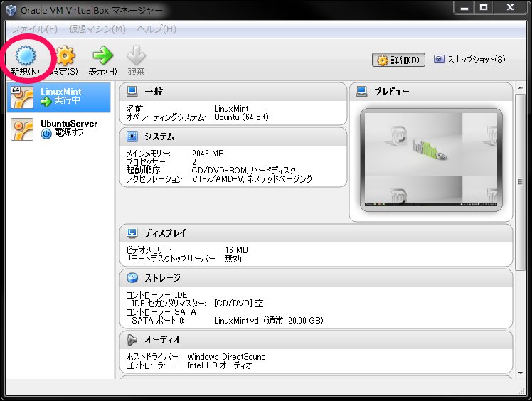Screen dimensions: 532x401
Task: Switch to Details (詳細) view button
Action: tap(398, 60)
